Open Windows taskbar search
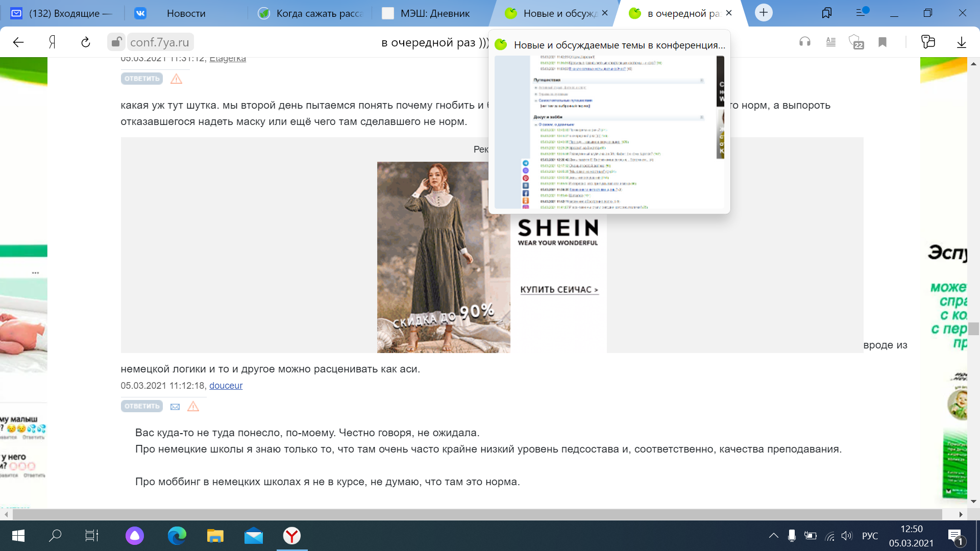This screenshot has height=551, width=980. (55, 536)
